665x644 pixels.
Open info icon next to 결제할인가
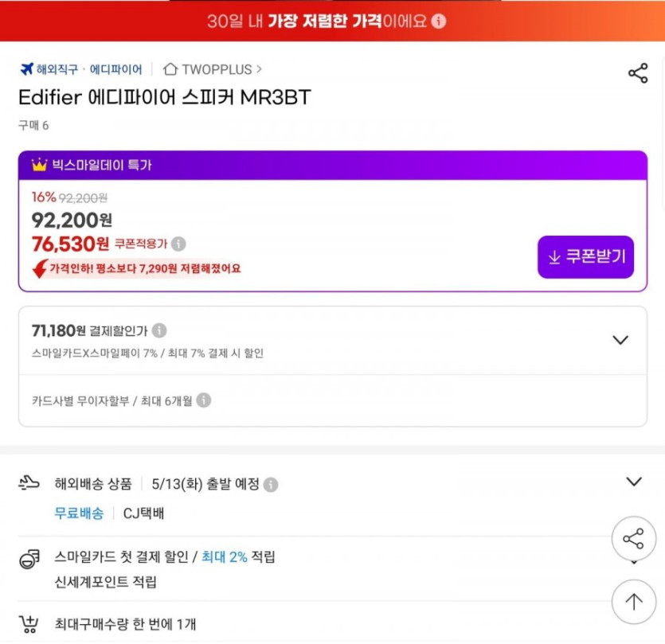(159, 330)
